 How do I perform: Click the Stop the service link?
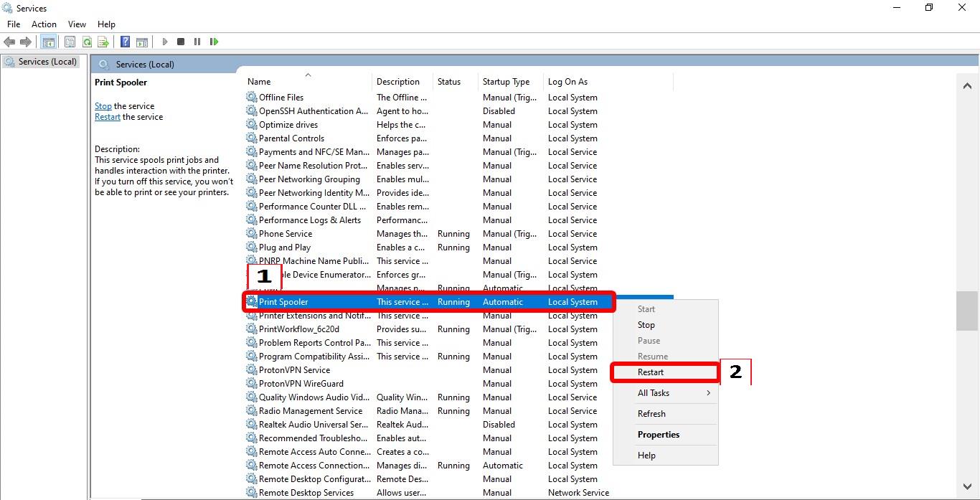click(x=103, y=106)
